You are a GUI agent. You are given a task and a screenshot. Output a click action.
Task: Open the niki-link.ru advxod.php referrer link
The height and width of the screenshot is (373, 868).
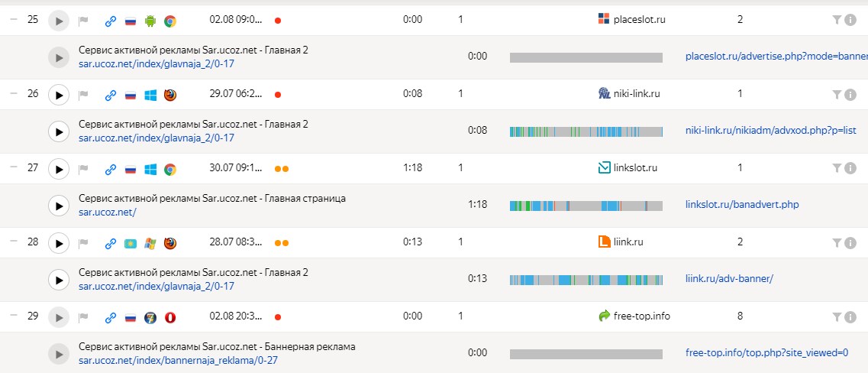(770, 131)
